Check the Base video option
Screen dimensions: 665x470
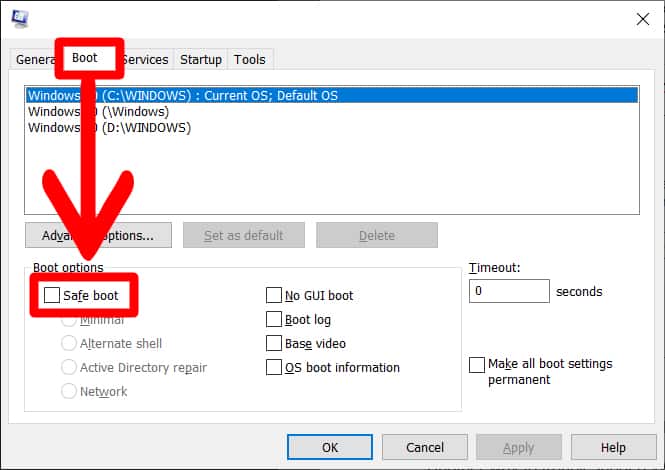pos(274,343)
